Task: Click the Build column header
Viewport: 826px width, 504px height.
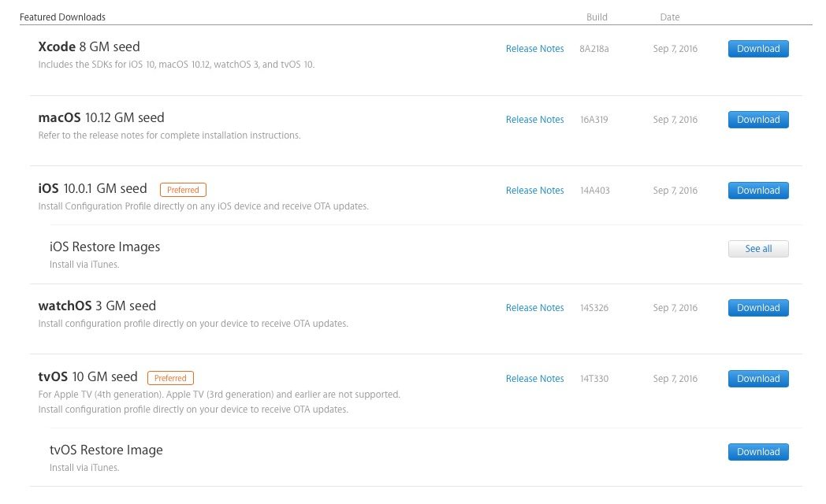Action: click(x=597, y=17)
